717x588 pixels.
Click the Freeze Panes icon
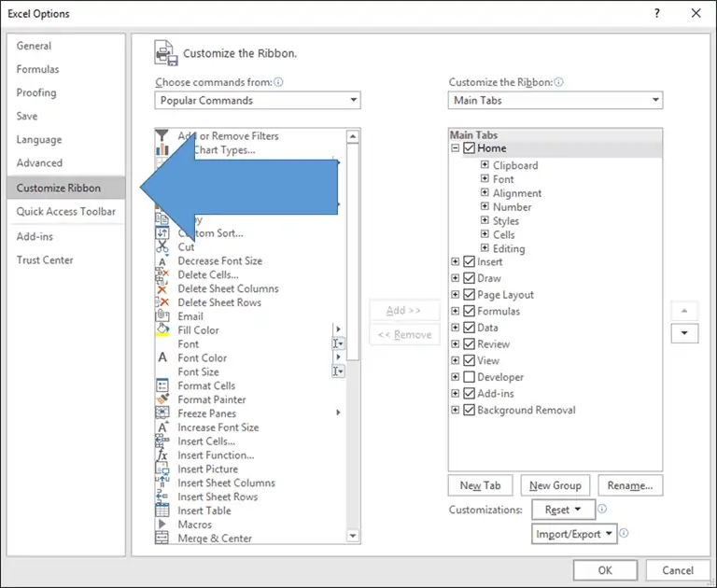[x=162, y=413]
